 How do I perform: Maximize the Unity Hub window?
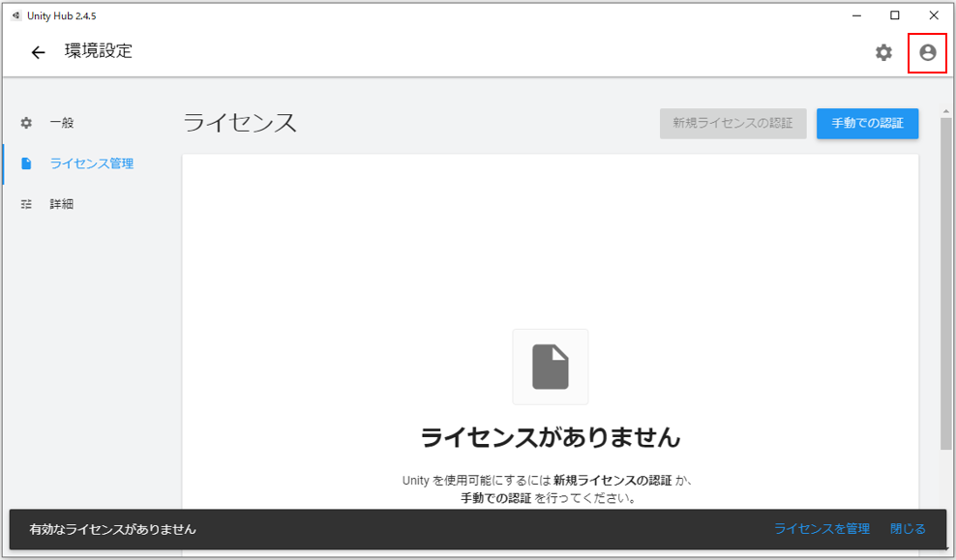click(x=894, y=15)
